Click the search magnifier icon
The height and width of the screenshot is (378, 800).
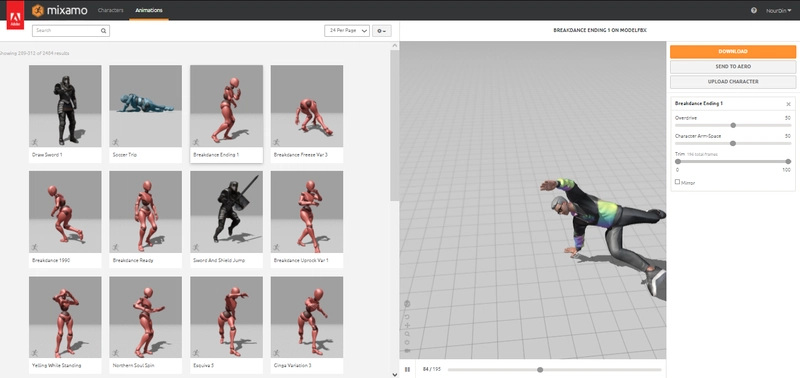[103, 31]
